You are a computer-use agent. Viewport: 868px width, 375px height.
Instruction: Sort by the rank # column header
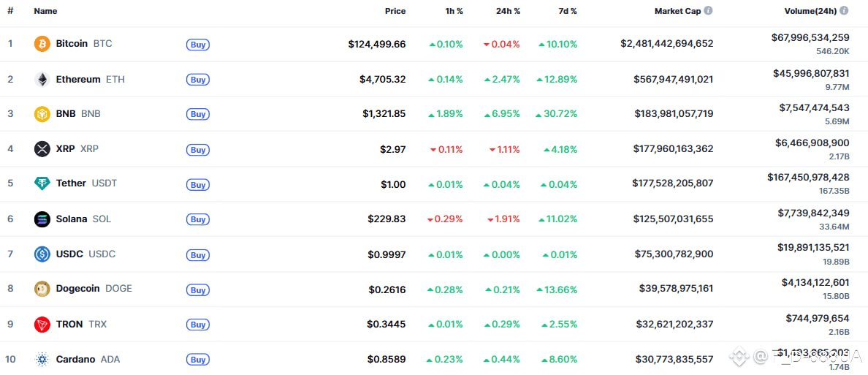tap(10, 12)
